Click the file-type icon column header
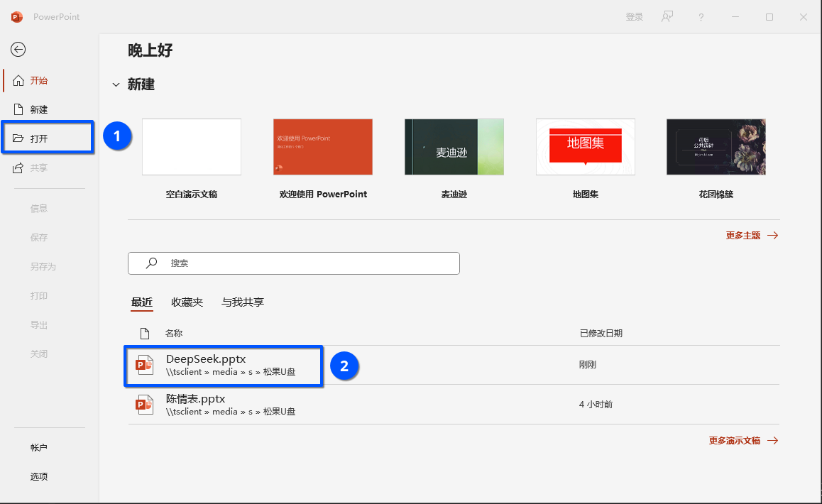This screenshot has height=504, width=822. point(145,333)
